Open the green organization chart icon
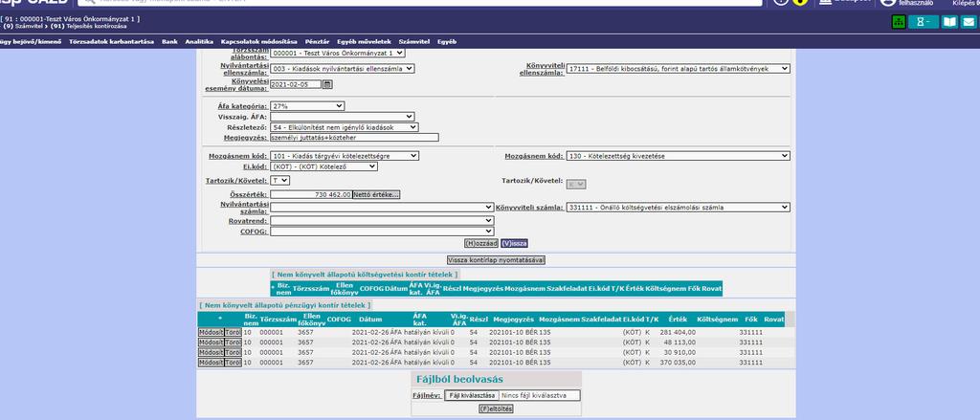Screen dimensions: 980x420 pyautogui.click(x=899, y=22)
